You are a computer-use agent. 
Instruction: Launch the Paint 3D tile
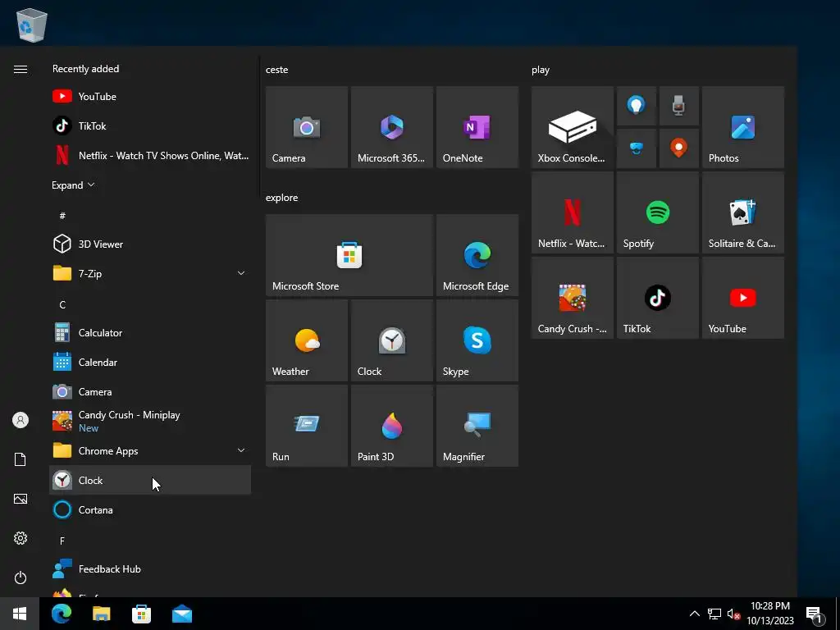point(391,426)
